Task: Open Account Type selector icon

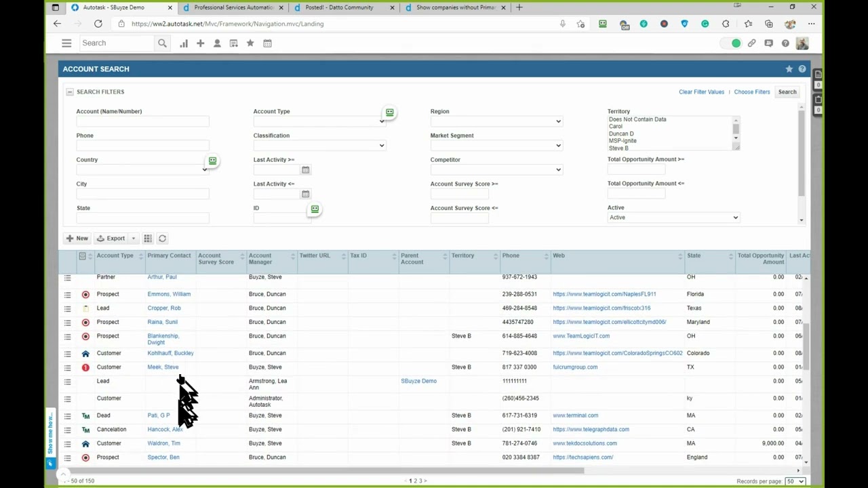Action: [389, 113]
